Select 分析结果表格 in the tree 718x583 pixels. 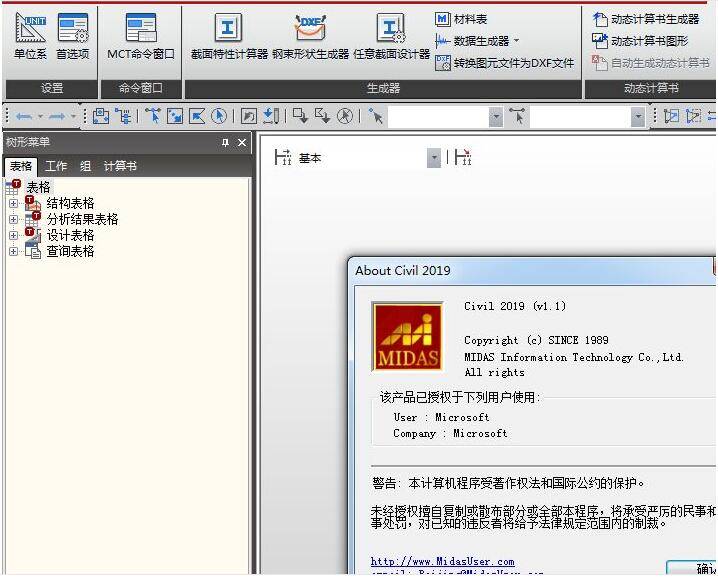coord(82,219)
